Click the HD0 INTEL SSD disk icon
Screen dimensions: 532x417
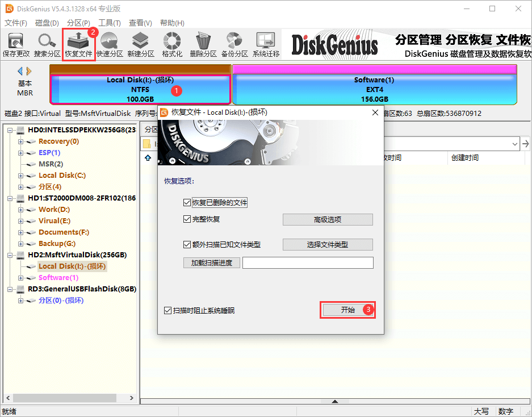point(20,130)
